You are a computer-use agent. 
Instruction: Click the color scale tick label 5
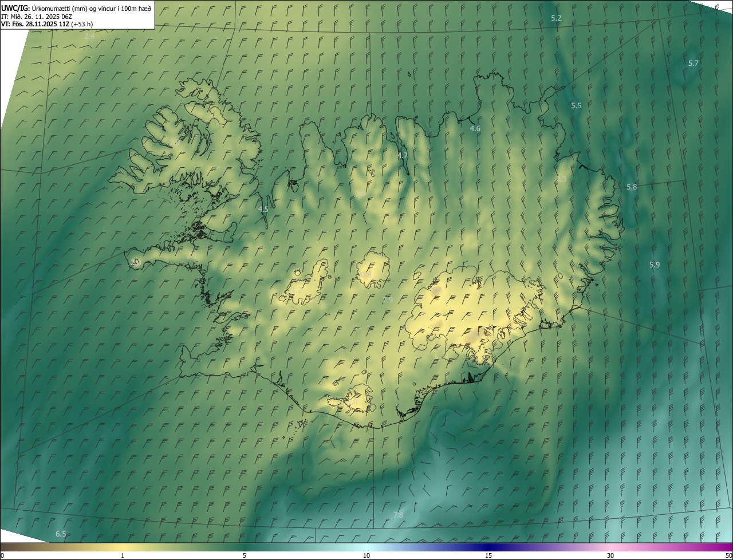[245, 556]
